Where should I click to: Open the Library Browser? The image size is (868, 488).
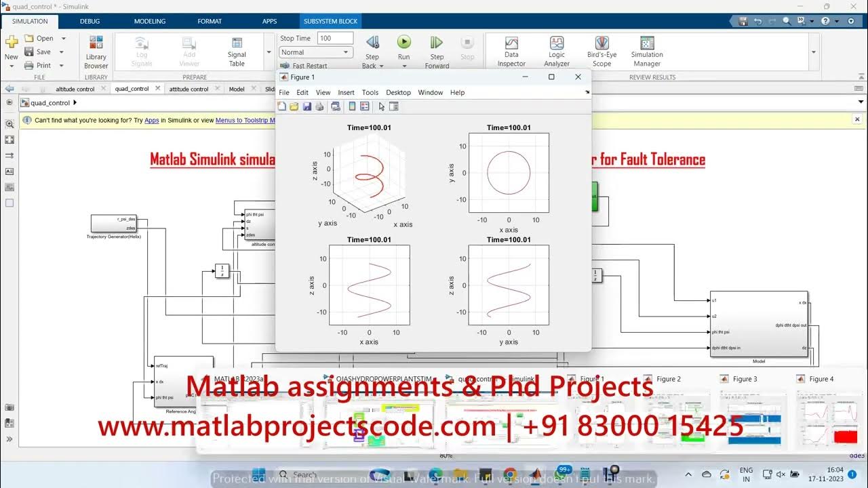coord(96,52)
